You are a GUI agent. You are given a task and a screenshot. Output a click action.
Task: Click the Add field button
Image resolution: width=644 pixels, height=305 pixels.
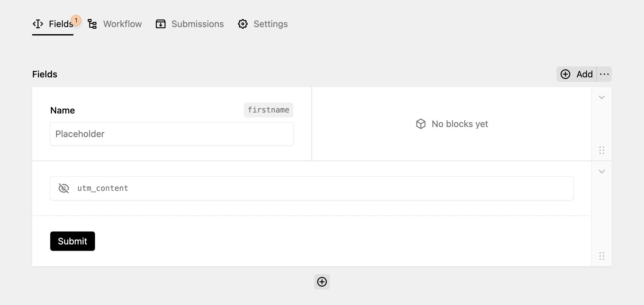coord(576,74)
